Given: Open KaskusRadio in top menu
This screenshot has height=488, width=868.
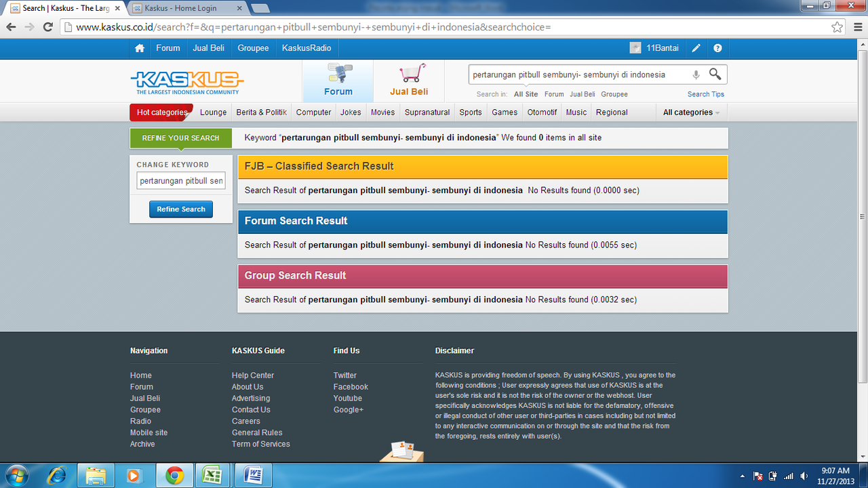Looking at the screenshot, I should click(307, 48).
